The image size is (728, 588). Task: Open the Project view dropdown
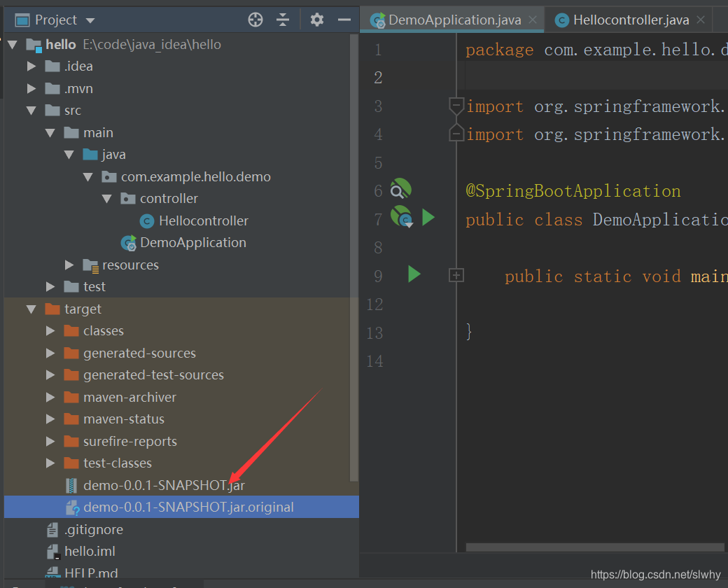click(90, 20)
